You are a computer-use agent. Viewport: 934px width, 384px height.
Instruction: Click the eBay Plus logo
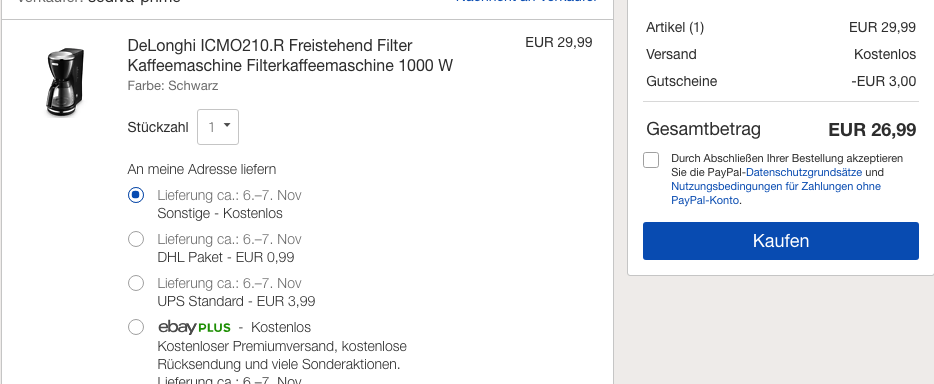pos(194,327)
